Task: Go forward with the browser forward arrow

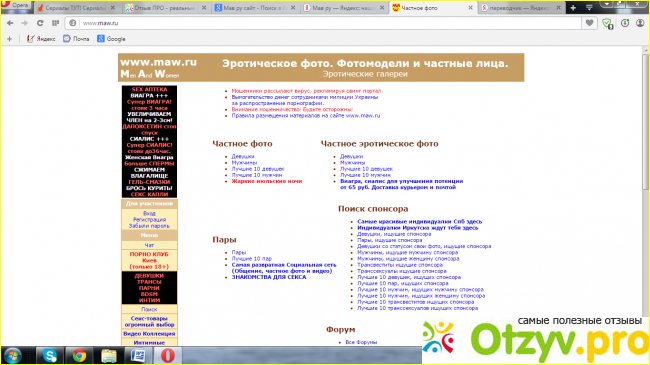Action: point(24,23)
